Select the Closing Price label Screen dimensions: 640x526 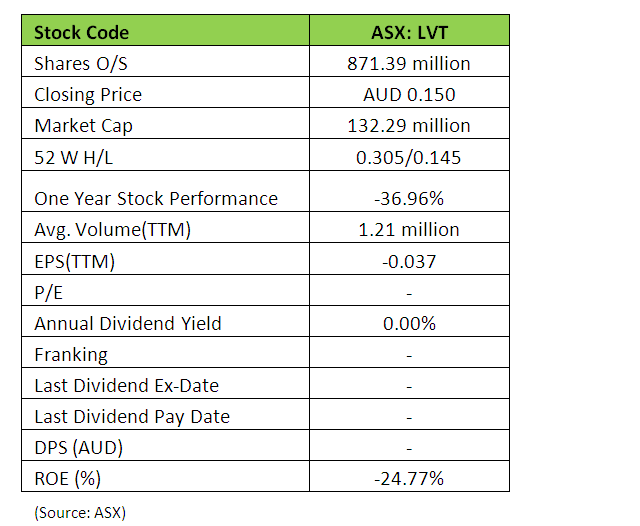coord(88,95)
